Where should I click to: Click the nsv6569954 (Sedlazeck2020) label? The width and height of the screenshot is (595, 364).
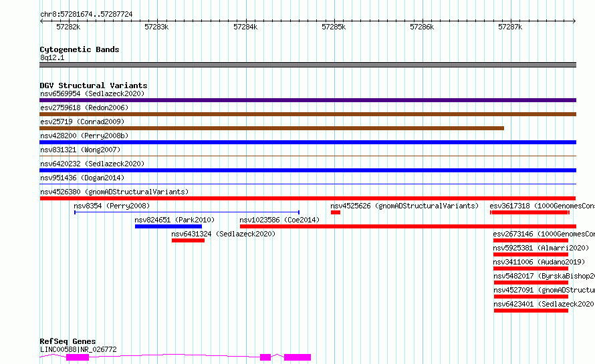[x=92, y=94]
